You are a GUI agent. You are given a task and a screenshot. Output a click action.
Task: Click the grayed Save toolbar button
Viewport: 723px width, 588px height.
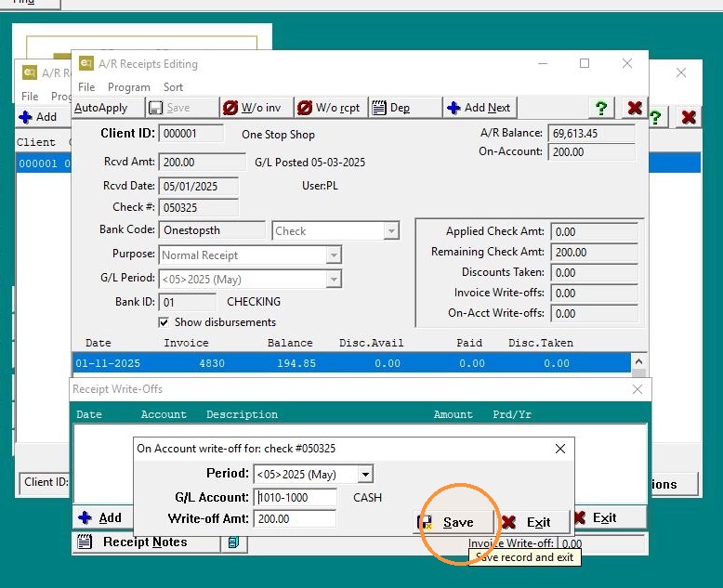pos(182,108)
